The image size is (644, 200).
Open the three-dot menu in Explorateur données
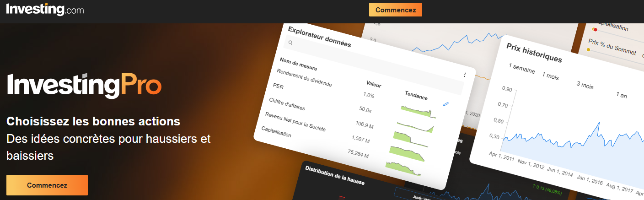[x=465, y=75]
